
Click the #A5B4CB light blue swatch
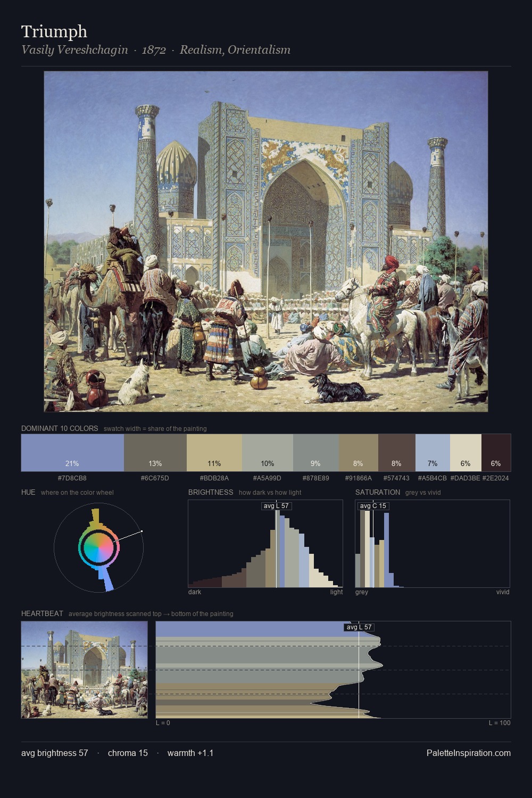(x=433, y=453)
